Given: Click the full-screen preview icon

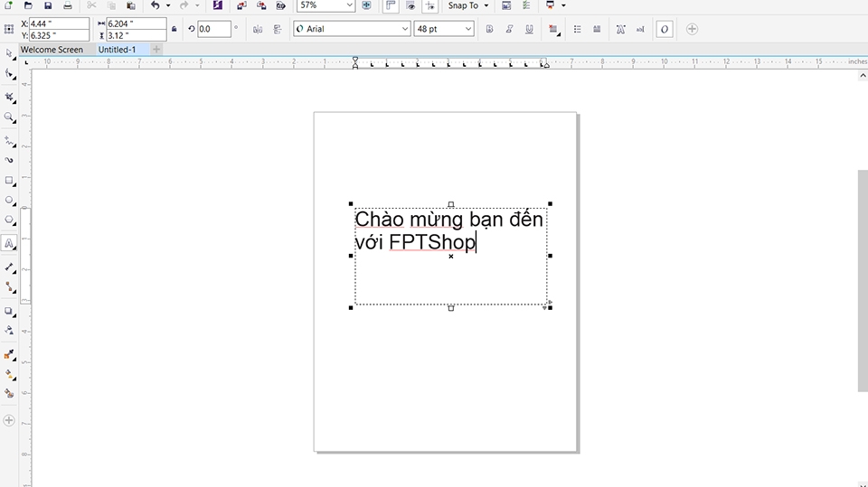Looking at the screenshot, I should point(366,5).
